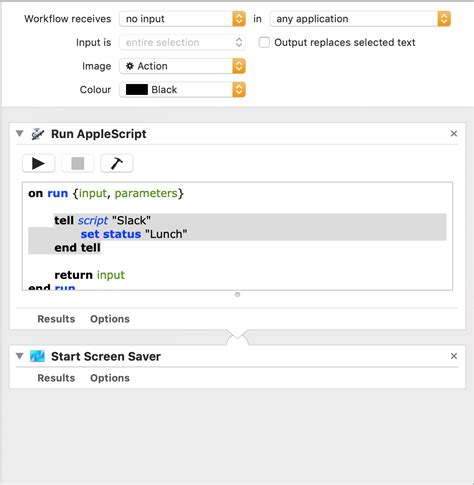Collapse the Start Screen Saver action
This screenshot has height=485, width=474.
click(x=20, y=356)
